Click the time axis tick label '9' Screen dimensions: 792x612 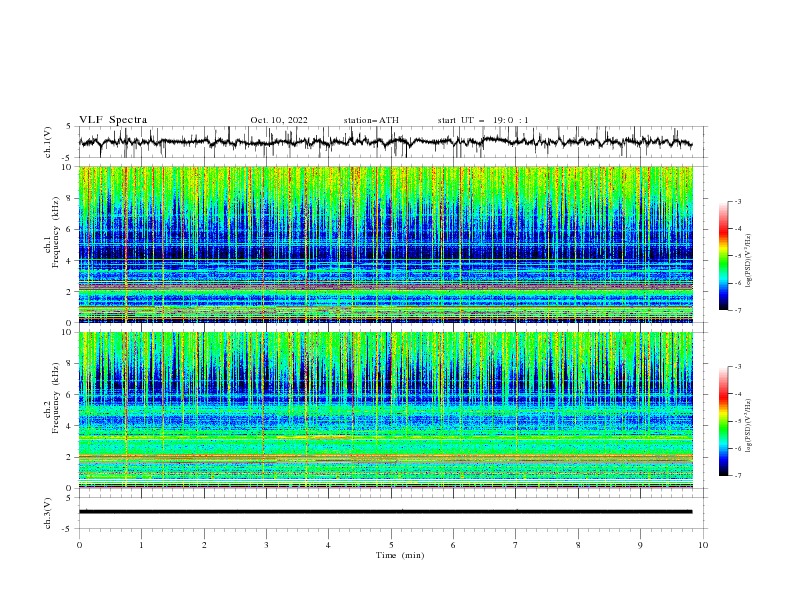coord(640,545)
